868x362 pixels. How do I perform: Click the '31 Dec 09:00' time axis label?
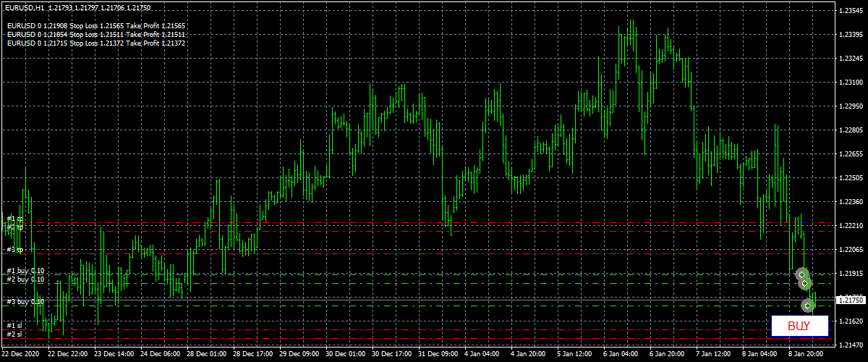[x=438, y=355]
